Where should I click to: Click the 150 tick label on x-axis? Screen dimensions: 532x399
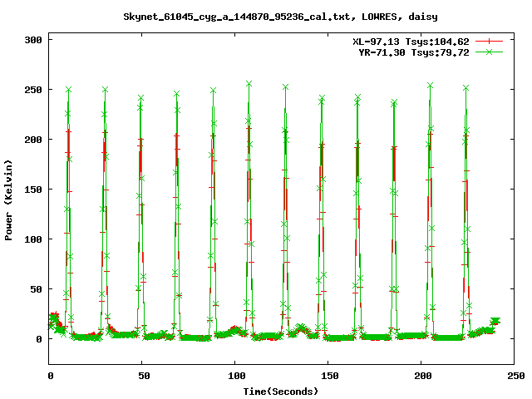coord(328,376)
